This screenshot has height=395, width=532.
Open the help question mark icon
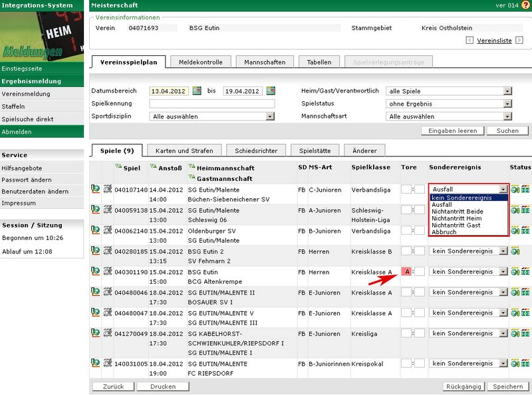(x=525, y=5)
